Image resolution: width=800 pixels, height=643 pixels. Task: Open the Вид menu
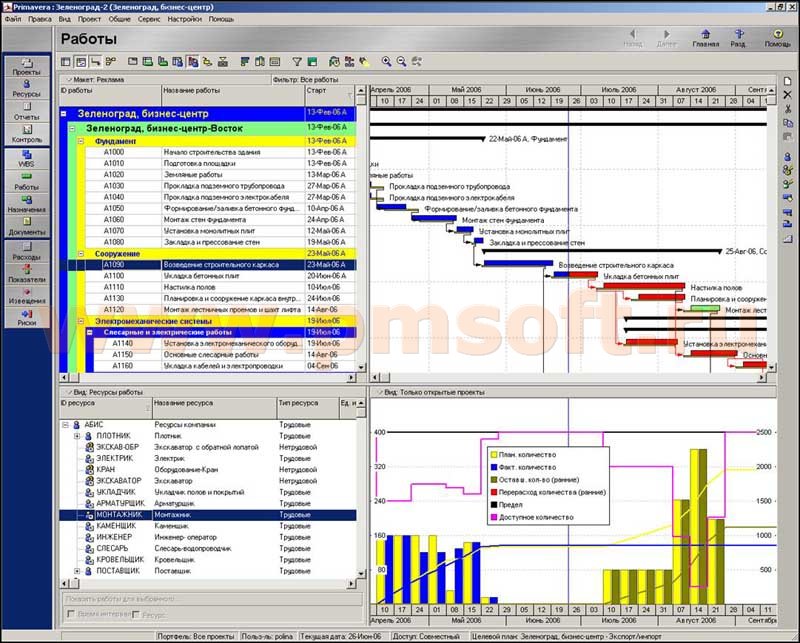(x=64, y=19)
